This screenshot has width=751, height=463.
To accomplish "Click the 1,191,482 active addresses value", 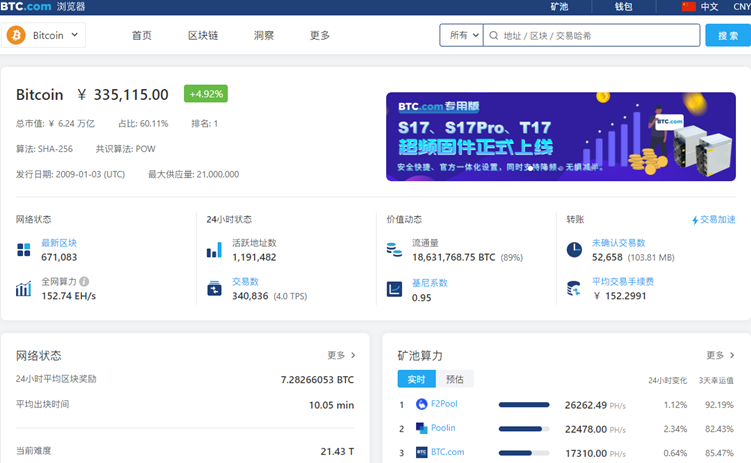I will (254, 257).
